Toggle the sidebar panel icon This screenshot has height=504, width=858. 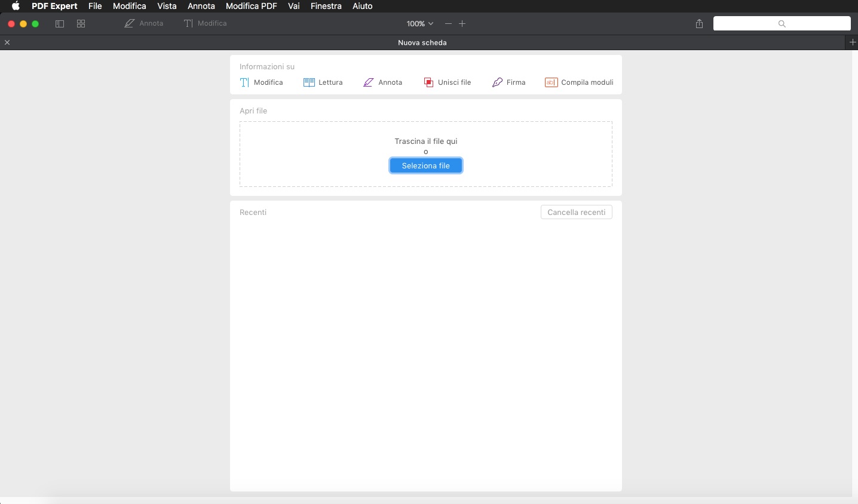tap(60, 24)
